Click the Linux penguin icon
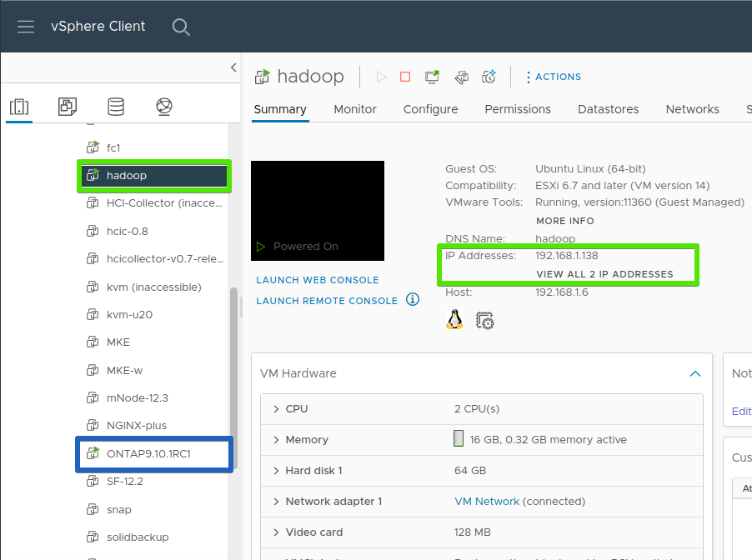The image size is (752, 560). click(x=454, y=319)
